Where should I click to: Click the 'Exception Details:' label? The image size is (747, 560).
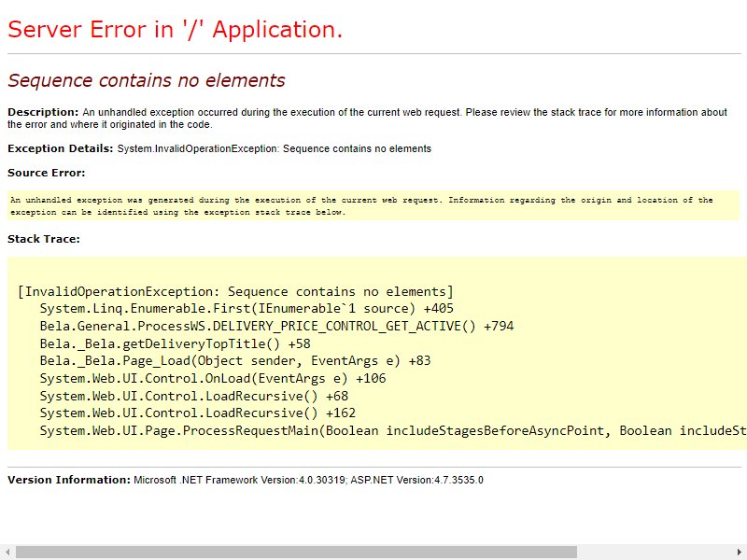click(60, 148)
